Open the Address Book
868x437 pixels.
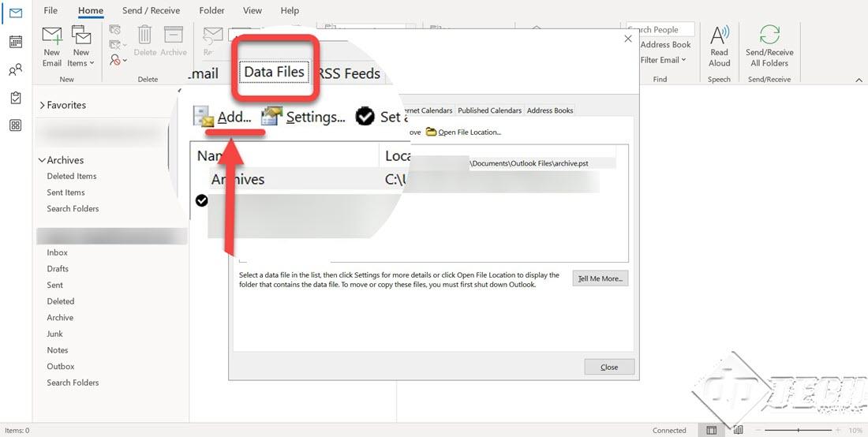tap(665, 45)
